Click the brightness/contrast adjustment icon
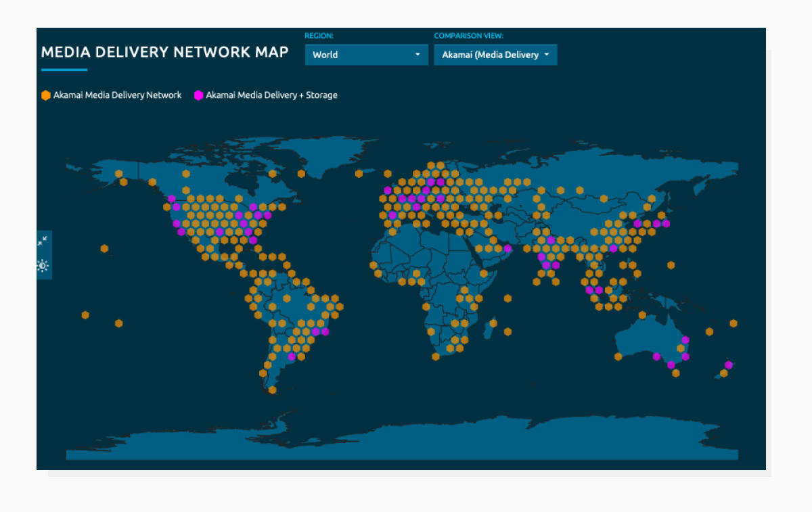Screen dimensions: 812x512 43,266
